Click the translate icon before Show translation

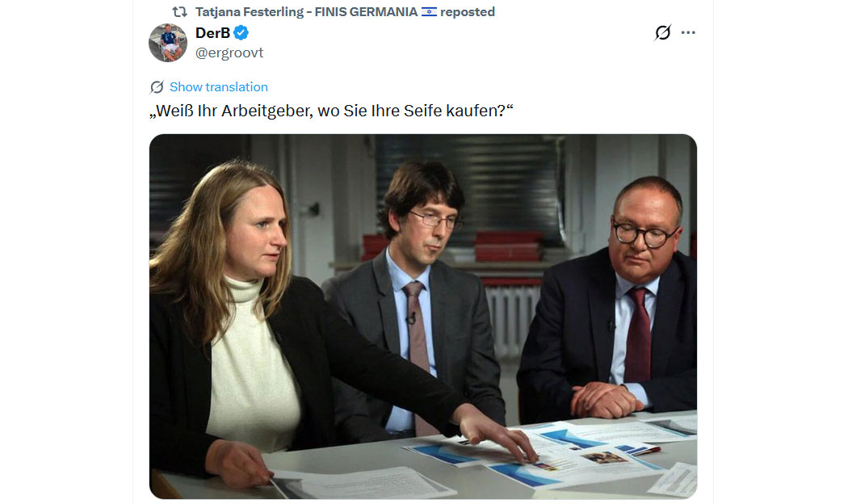tap(157, 87)
